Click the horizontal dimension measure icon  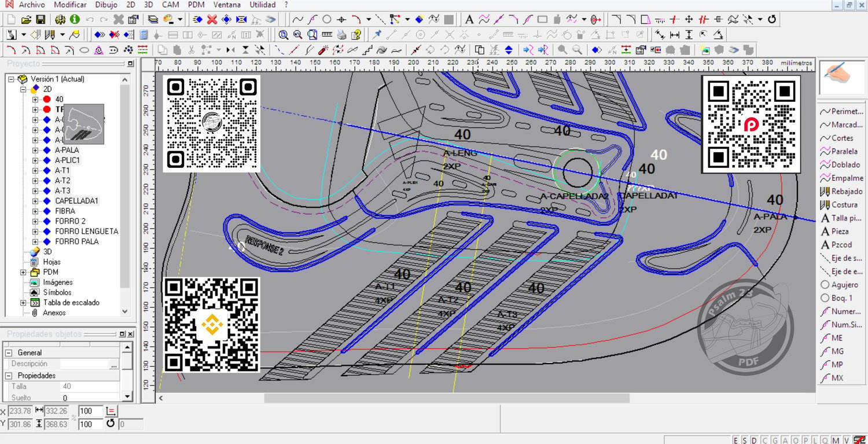pyautogui.click(x=674, y=35)
